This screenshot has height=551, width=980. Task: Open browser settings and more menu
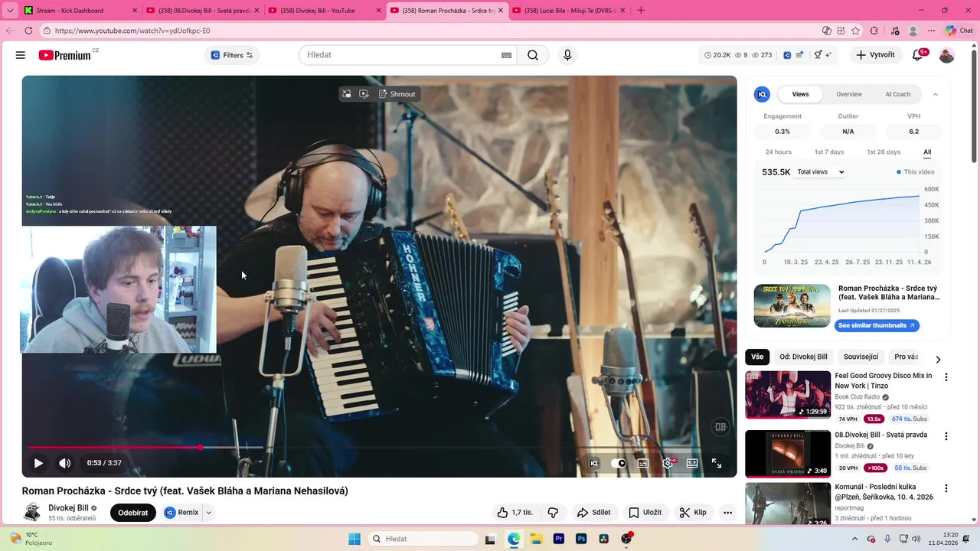click(x=932, y=31)
